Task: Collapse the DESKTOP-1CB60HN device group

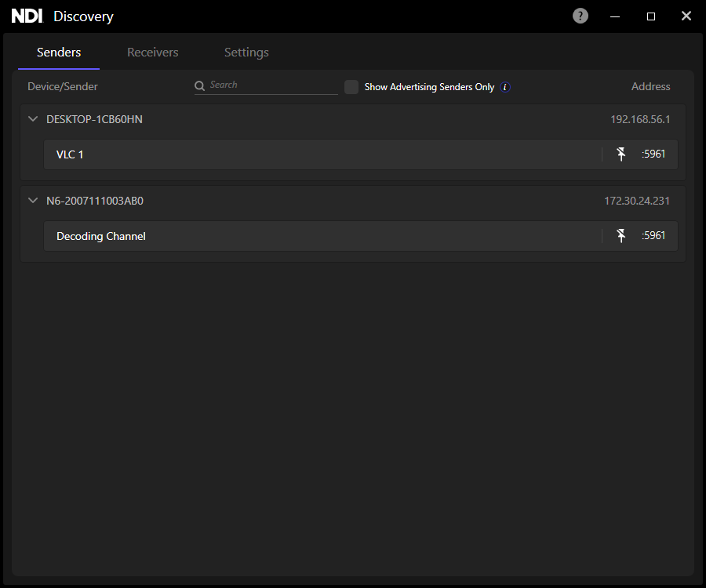Action: point(33,119)
